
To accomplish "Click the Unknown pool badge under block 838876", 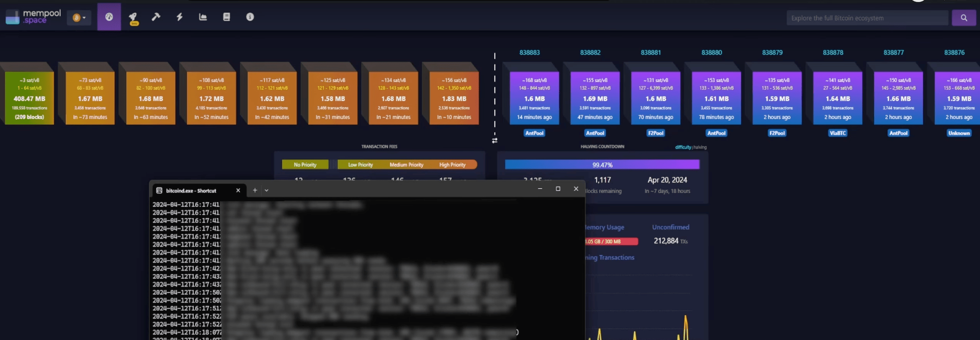I will point(959,133).
